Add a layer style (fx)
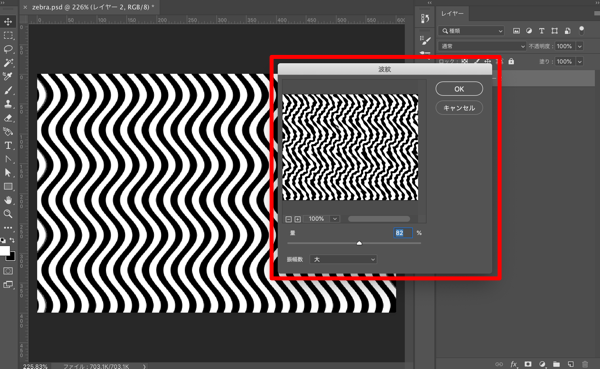The height and width of the screenshot is (369, 600). point(514,364)
